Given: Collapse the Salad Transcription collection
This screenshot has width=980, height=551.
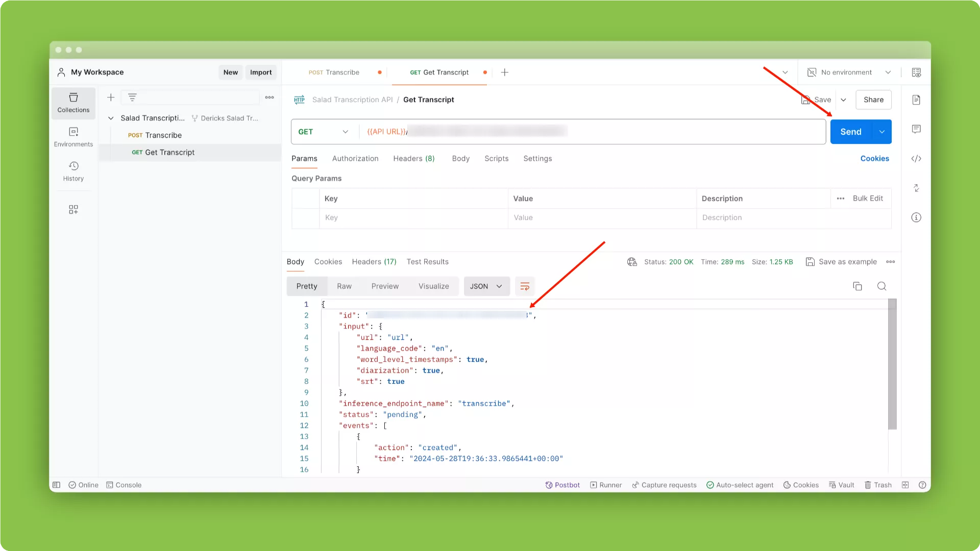Looking at the screenshot, I should coord(111,118).
